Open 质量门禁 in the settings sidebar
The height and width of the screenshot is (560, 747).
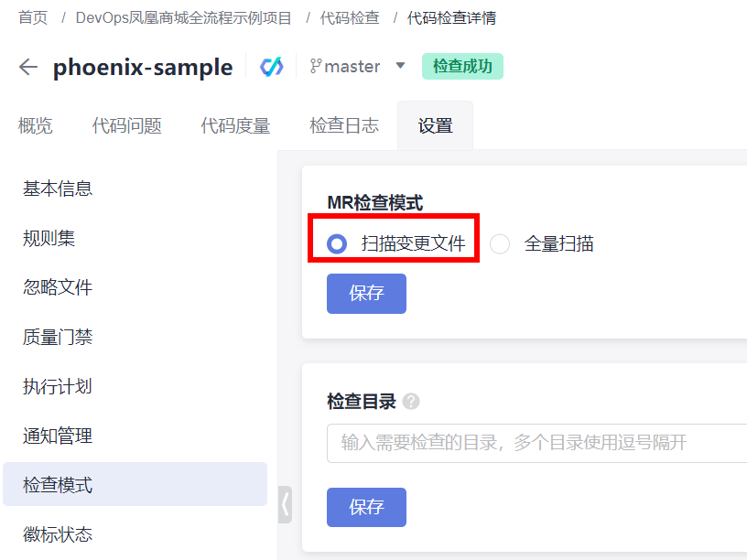pos(58,338)
